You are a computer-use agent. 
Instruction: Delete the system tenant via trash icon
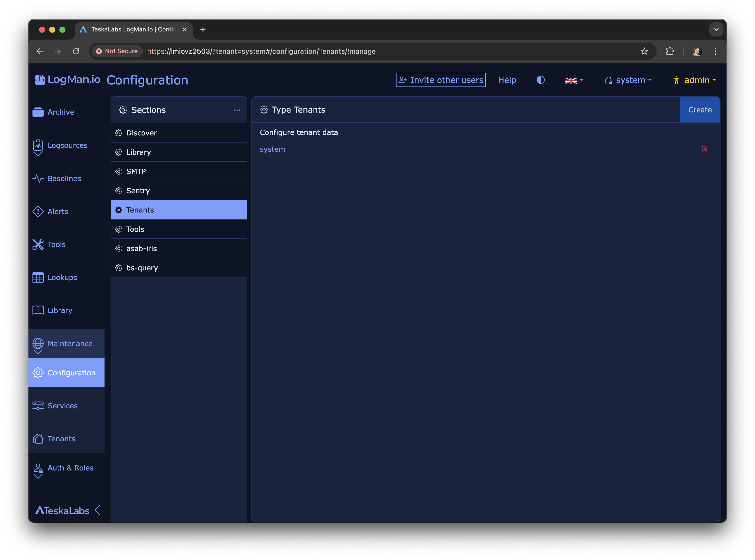[x=704, y=149]
